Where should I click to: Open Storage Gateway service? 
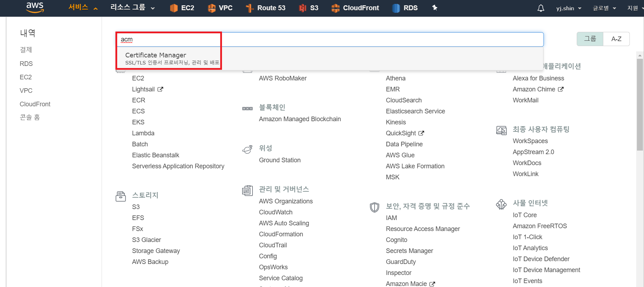[156, 251]
